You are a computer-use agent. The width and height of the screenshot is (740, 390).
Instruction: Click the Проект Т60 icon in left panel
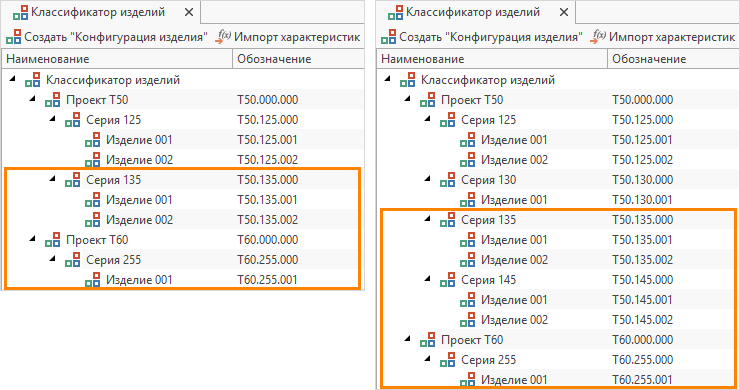point(53,240)
